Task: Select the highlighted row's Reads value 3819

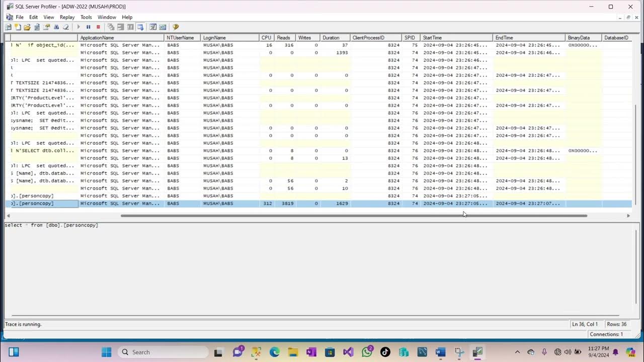Action: (287, 204)
